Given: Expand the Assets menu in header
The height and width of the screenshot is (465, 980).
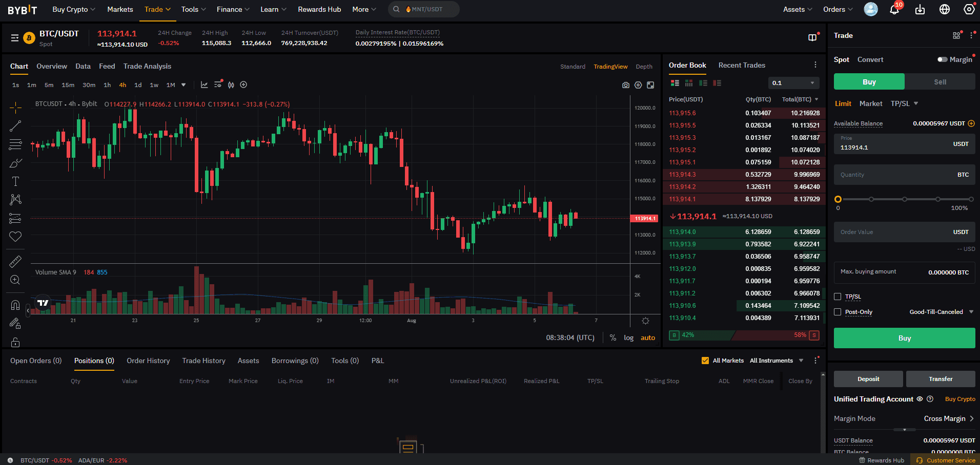Looking at the screenshot, I should coord(798,9).
